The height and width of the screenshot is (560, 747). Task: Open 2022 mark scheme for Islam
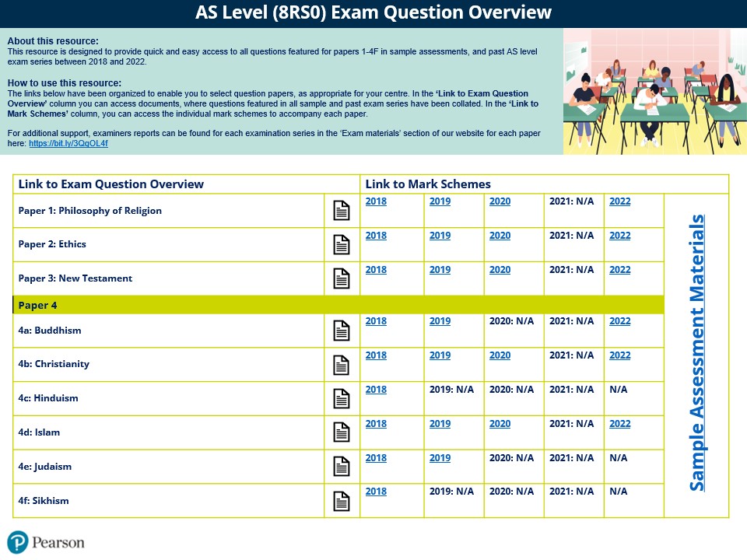tap(619, 424)
